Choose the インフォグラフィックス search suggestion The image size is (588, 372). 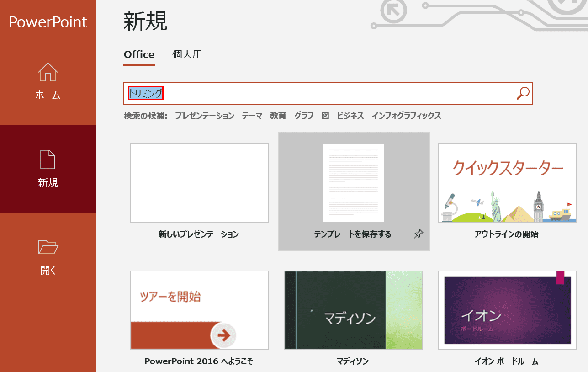tap(407, 116)
